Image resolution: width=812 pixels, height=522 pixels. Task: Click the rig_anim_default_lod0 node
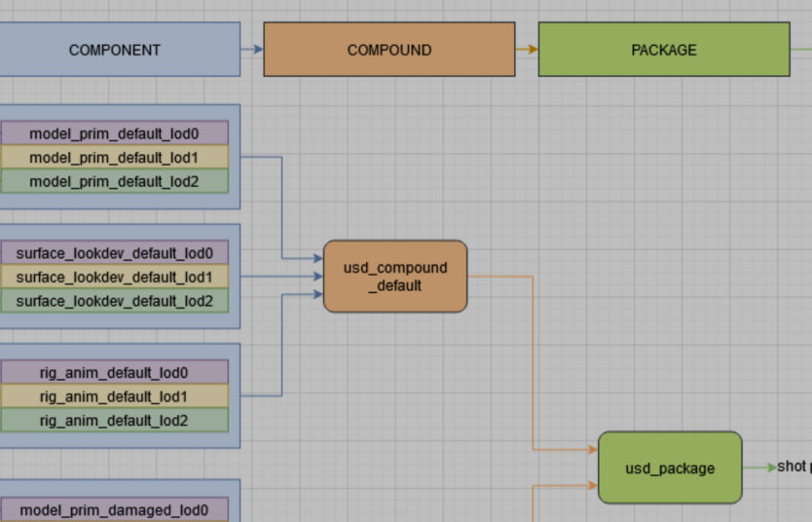point(114,372)
